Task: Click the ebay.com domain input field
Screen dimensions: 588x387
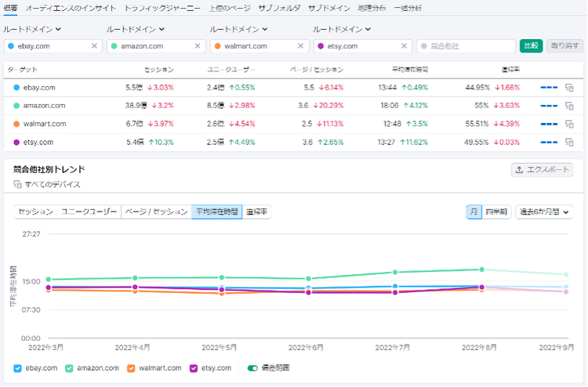Action: pos(51,45)
